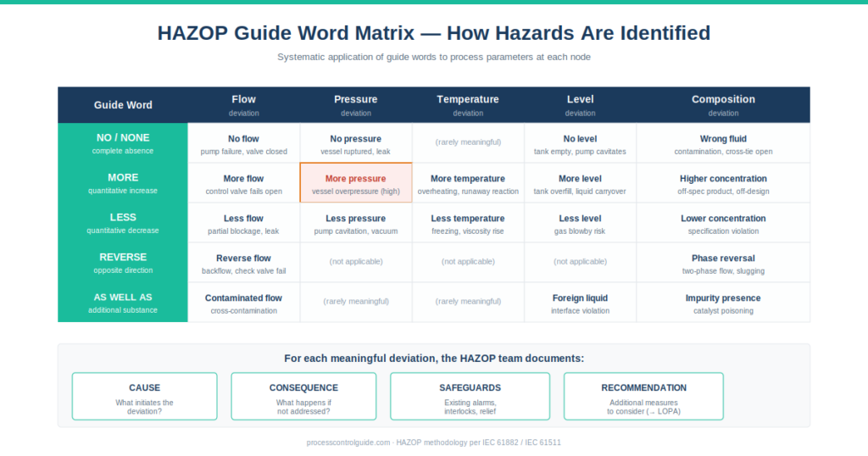Click the 'NO / NONE' guide word row
Viewport: 868px width, 456px height.
coord(123,142)
